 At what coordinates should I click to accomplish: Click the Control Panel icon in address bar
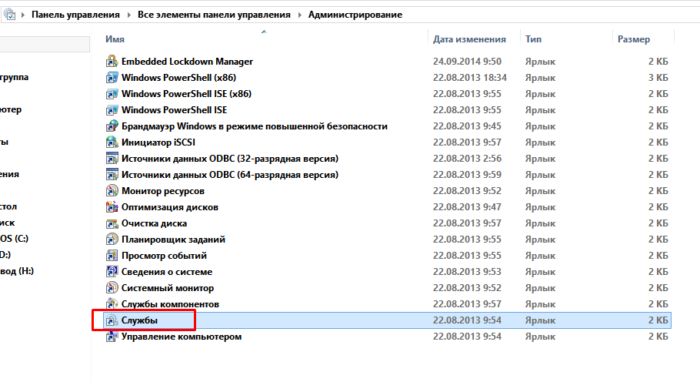coord(9,14)
